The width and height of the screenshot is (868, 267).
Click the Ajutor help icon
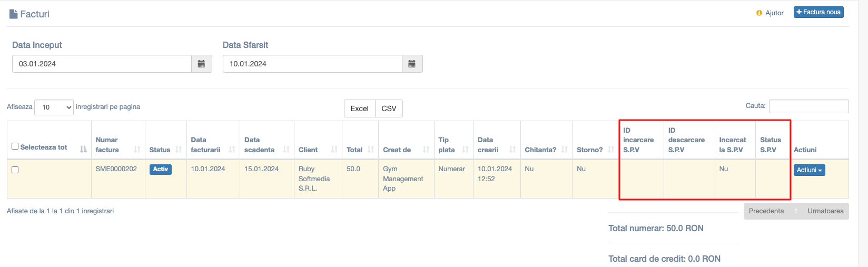pos(759,13)
